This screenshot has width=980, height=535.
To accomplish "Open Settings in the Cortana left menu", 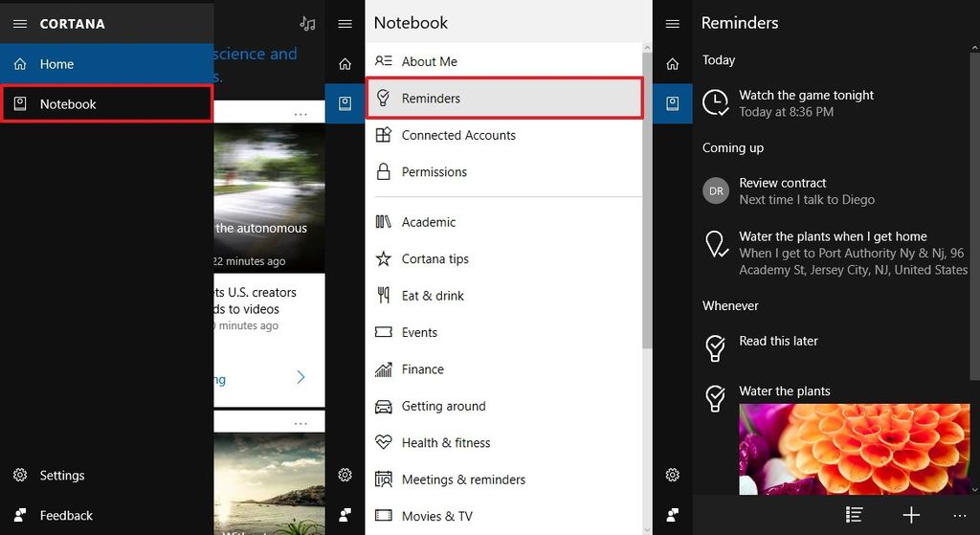I will coord(106,475).
